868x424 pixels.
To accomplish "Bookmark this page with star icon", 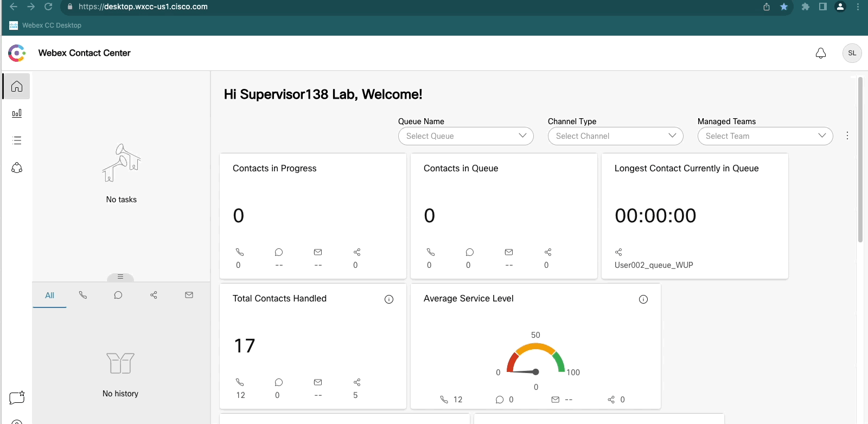I will (x=784, y=7).
